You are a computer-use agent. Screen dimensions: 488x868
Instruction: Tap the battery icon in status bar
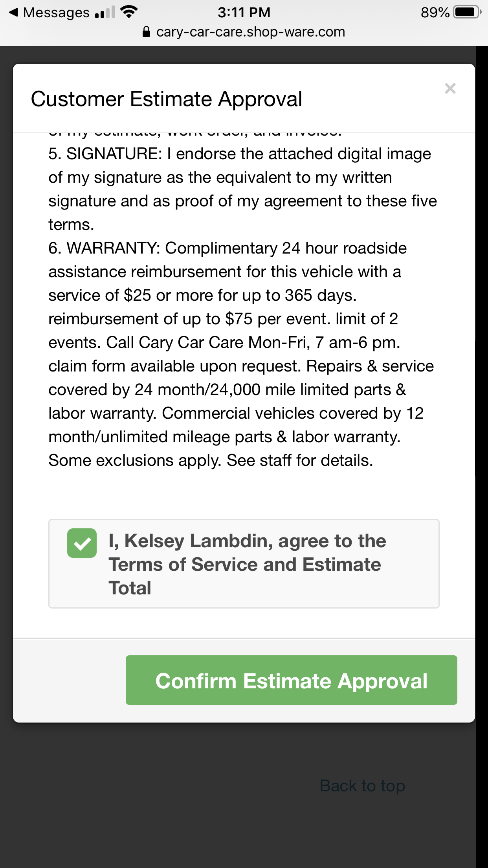467,12
